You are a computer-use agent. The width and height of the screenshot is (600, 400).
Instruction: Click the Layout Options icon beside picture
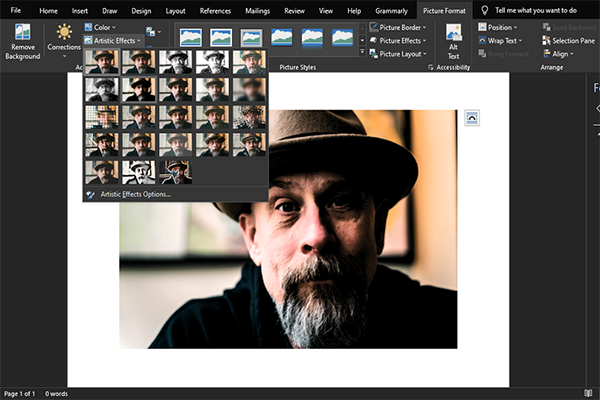point(474,118)
